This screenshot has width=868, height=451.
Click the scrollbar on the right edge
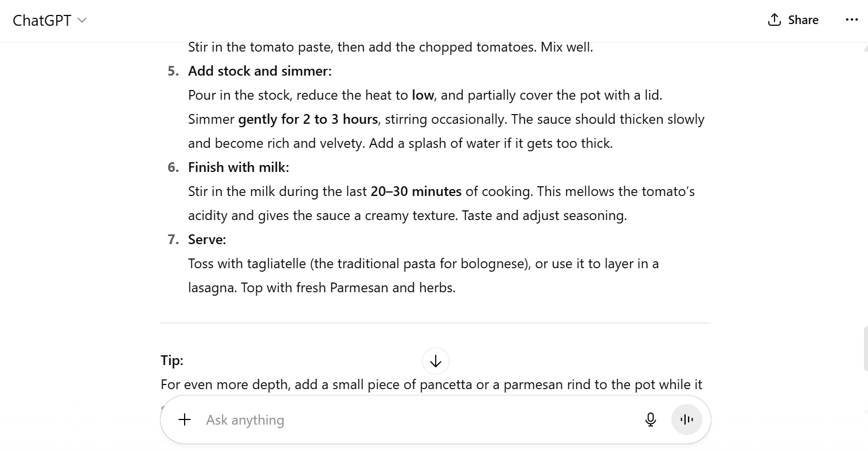[864, 348]
